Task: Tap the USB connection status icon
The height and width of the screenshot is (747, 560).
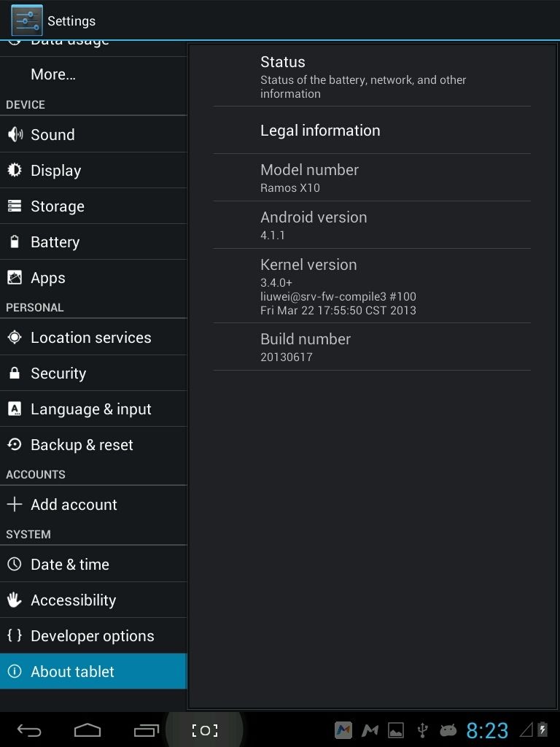Action: [x=421, y=729]
